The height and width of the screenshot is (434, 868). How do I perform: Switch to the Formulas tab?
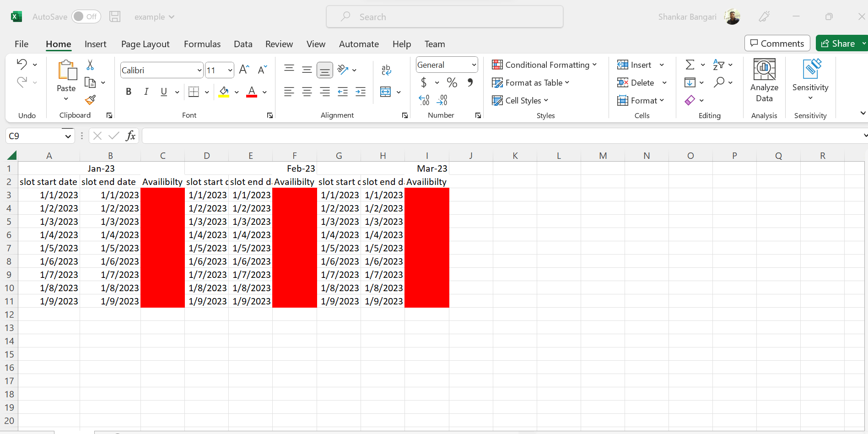click(x=202, y=44)
